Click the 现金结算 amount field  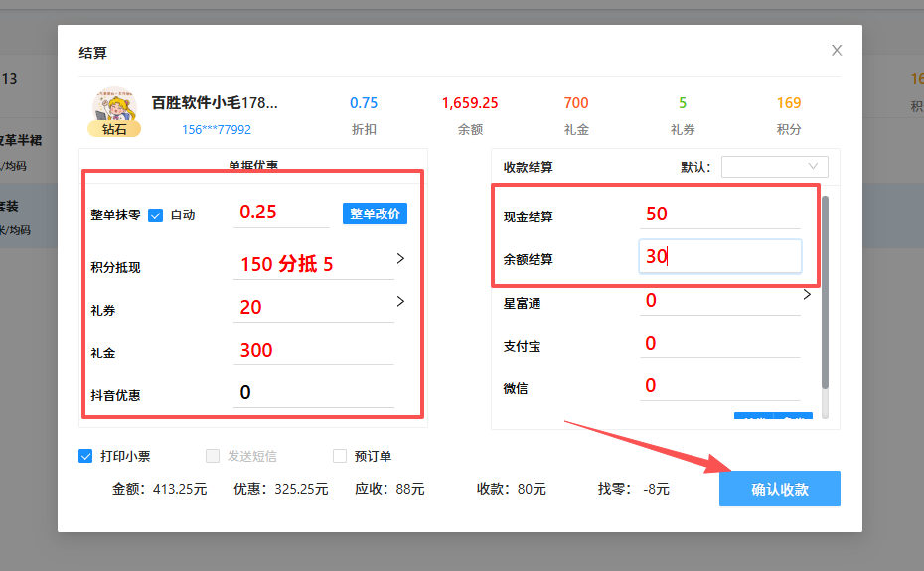[720, 214]
